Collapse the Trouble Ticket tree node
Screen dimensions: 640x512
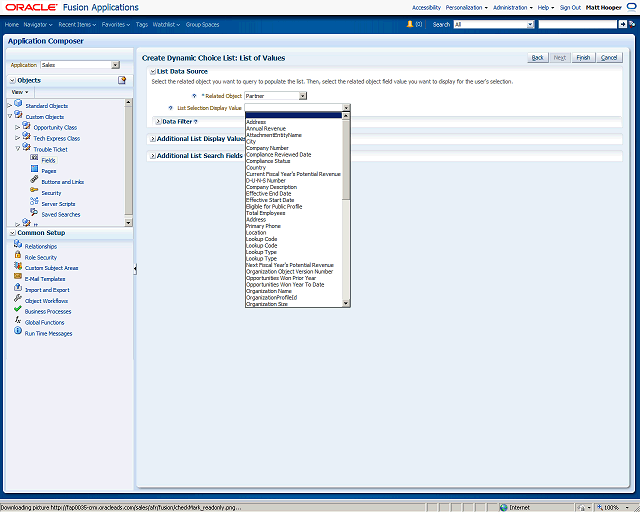18,149
